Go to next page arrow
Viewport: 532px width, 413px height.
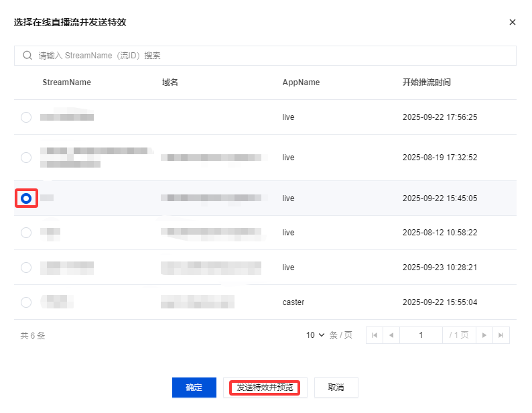484,335
